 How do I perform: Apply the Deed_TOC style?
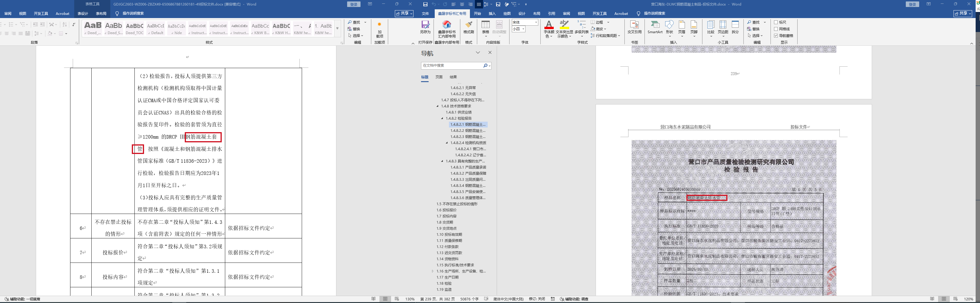point(135,29)
